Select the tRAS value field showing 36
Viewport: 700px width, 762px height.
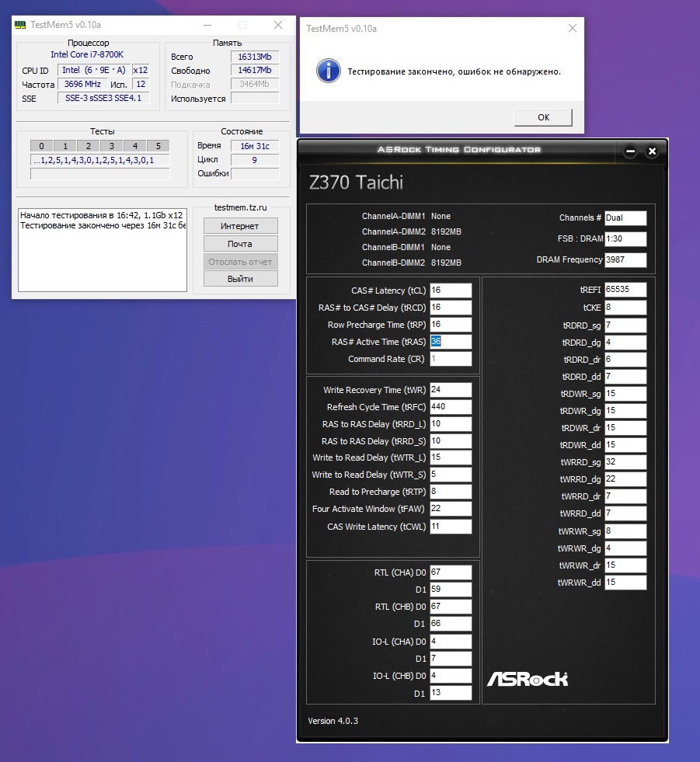(x=451, y=341)
